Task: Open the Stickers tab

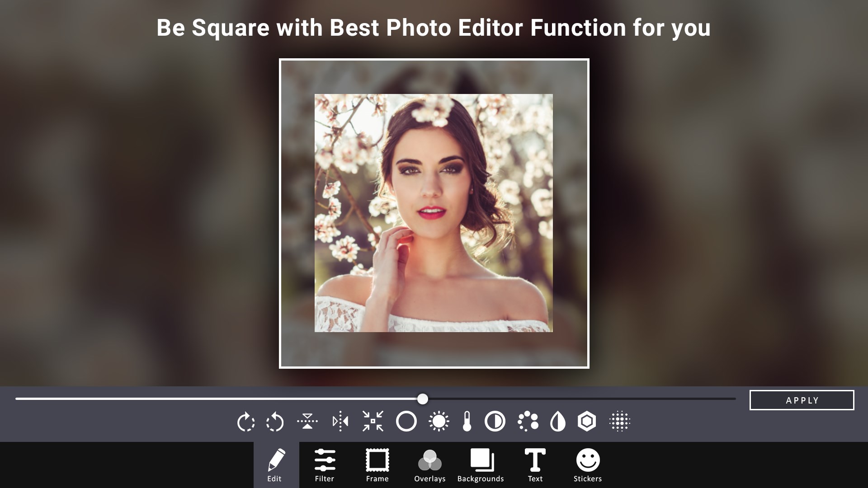Action: (x=588, y=465)
